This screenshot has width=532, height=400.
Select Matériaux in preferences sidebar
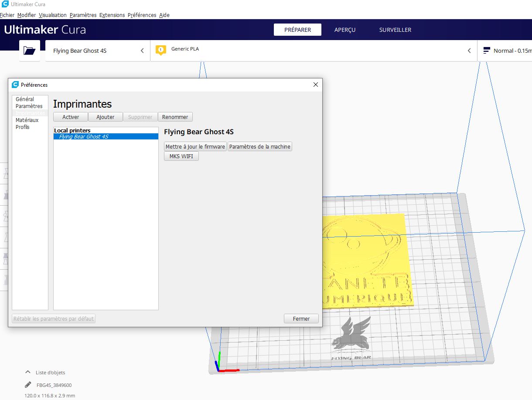pyautogui.click(x=30, y=120)
